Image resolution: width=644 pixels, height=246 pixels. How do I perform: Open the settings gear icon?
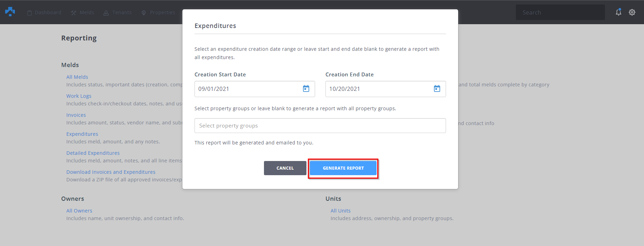(x=632, y=12)
